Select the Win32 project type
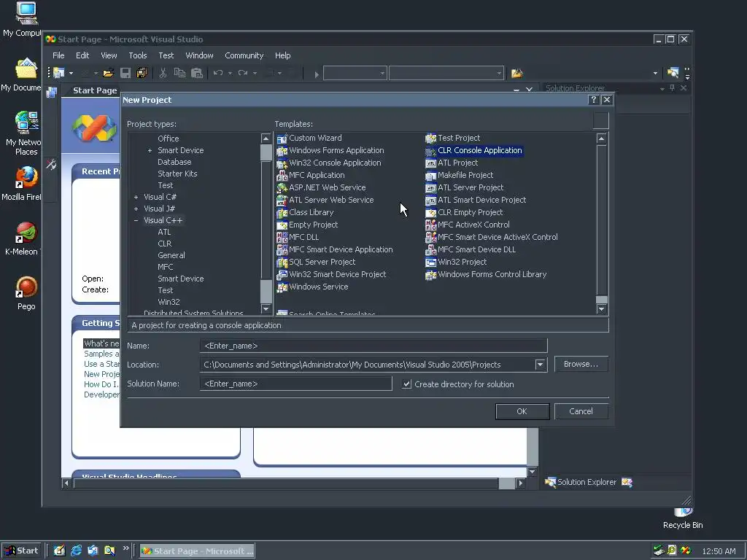The height and width of the screenshot is (560, 747). click(x=169, y=302)
